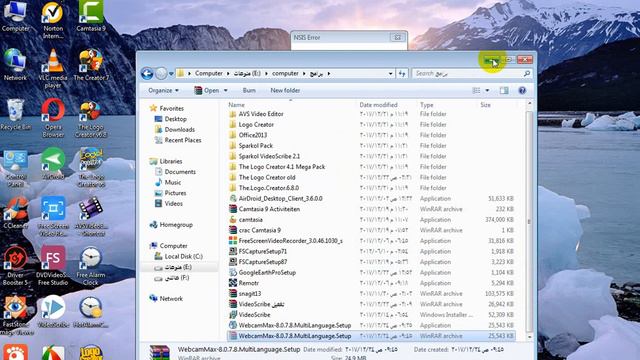Click the change view icon
The height and width of the screenshot is (360, 640).
476,91
